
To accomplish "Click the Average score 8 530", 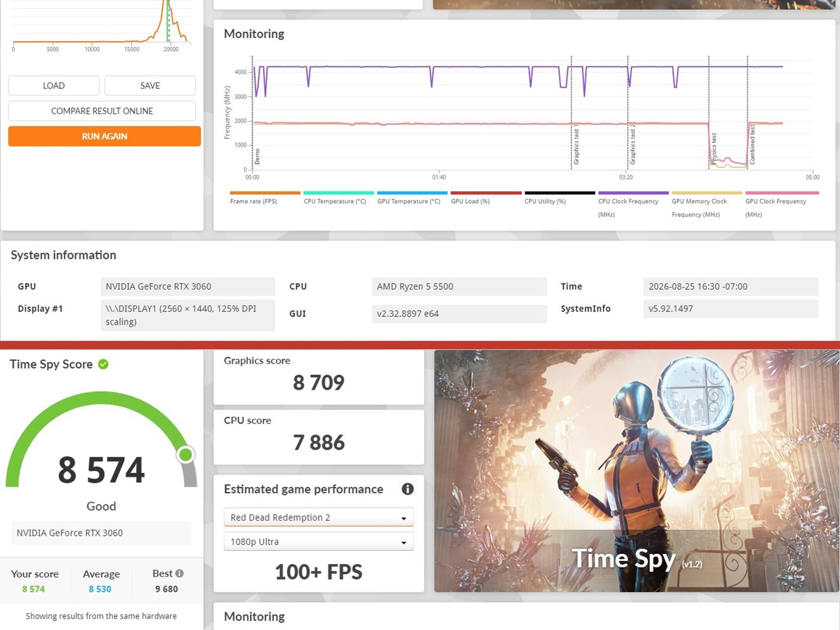I will 100,589.
